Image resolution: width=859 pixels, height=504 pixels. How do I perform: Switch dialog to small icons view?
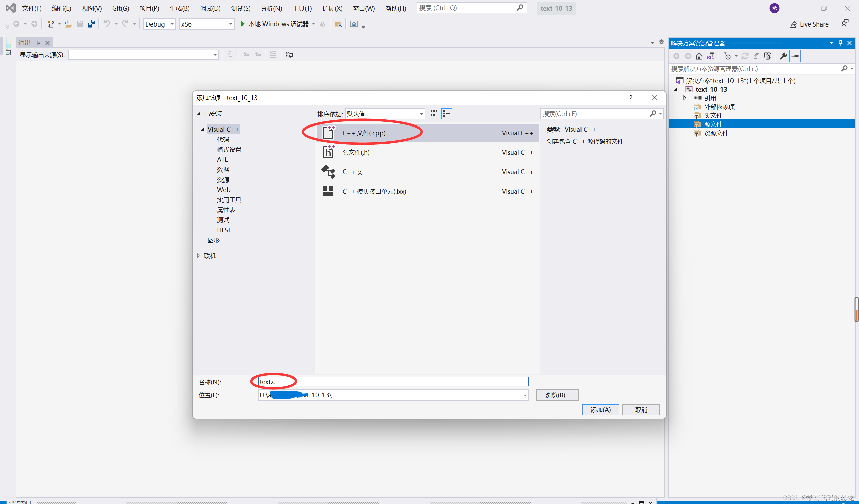[434, 114]
